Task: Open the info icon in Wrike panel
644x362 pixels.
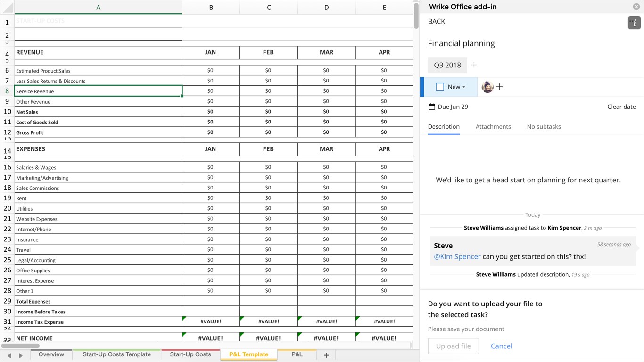Action: (634, 23)
